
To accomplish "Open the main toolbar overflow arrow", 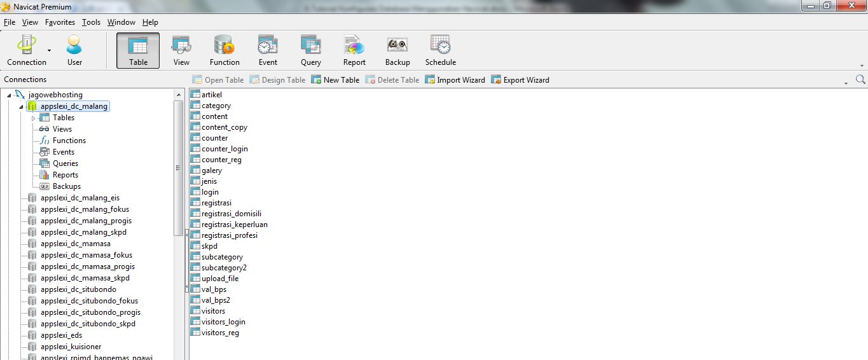I will pos(862,66).
